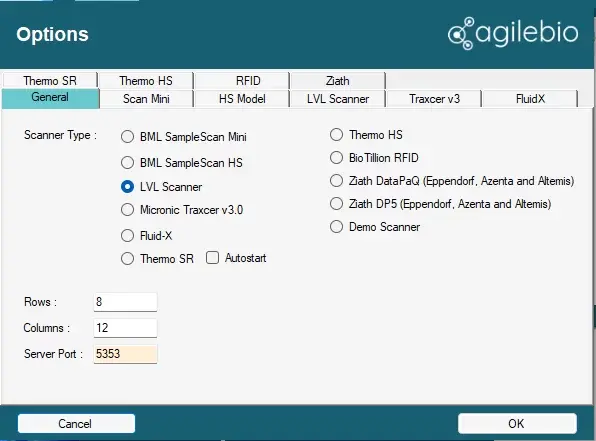Switch to the Scan Mini tab
The width and height of the screenshot is (596, 441).
tap(146, 99)
